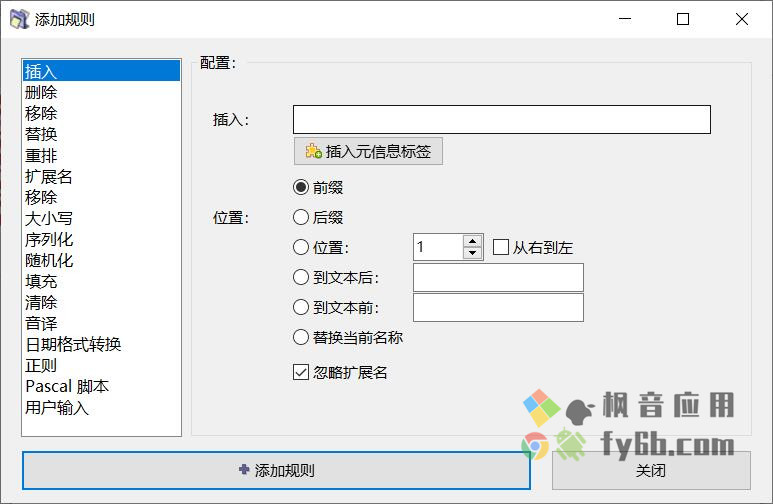Select the 用户输入 rule

tap(101, 407)
